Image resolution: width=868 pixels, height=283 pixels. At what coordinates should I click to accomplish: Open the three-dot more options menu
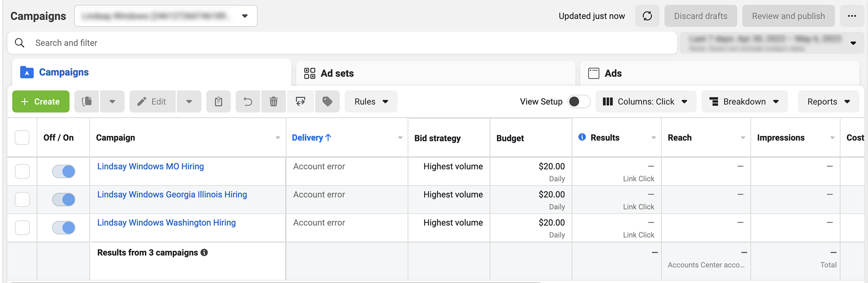click(x=852, y=16)
